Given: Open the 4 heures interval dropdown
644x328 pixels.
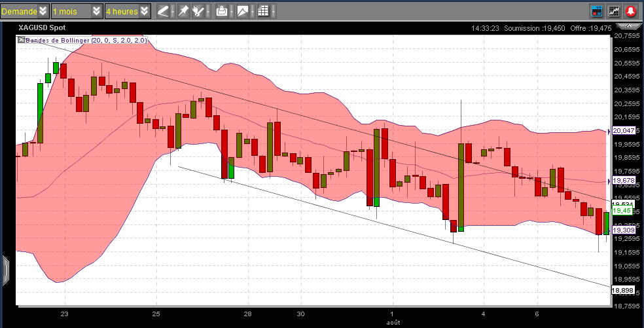Looking at the screenshot, I should [128, 11].
